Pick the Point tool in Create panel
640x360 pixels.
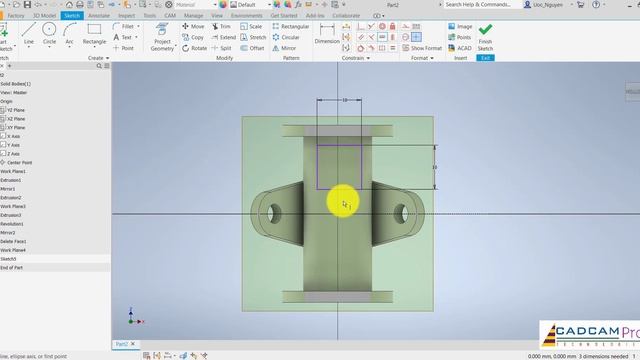[123, 48]
